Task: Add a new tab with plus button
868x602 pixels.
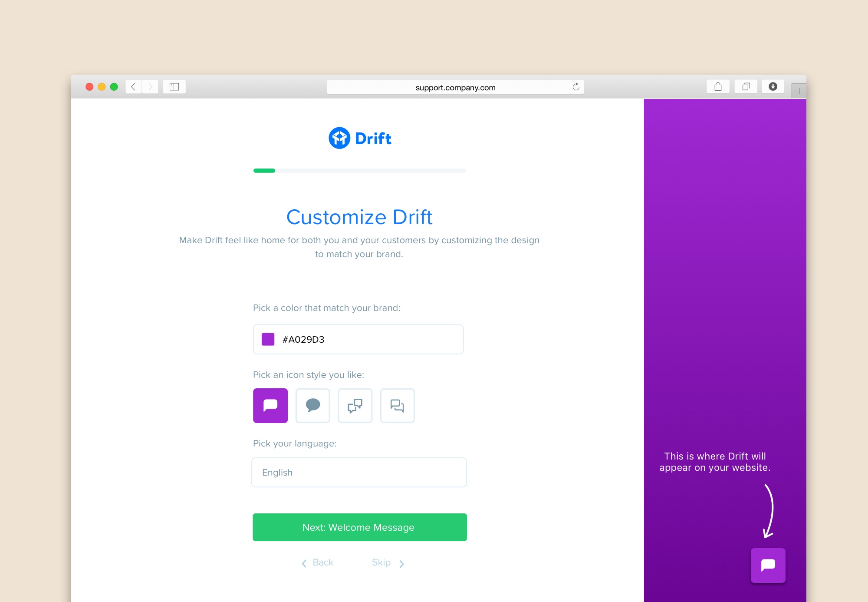Action: [799, 91]
